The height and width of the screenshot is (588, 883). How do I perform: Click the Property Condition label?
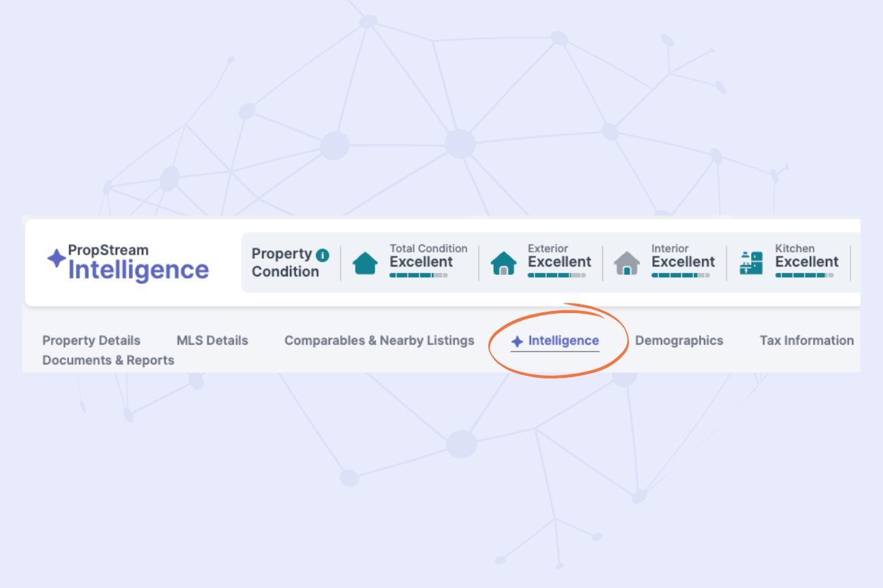pos(281,262)
